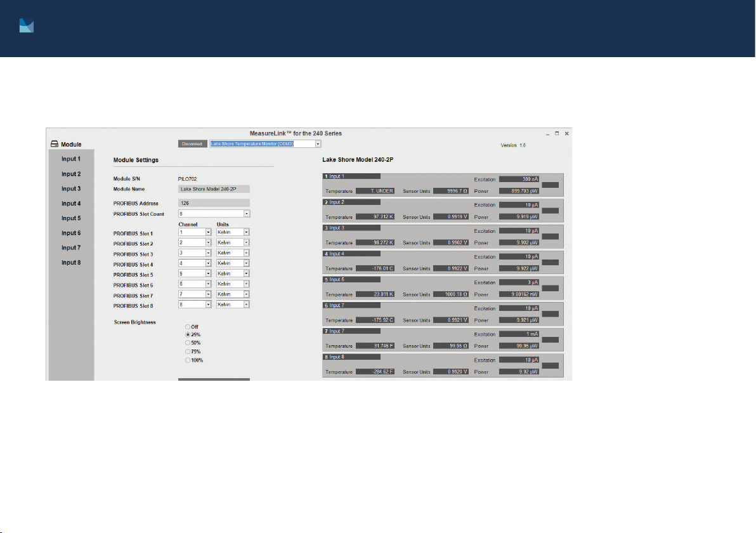Change the Units dropdown for PROFIBUS Slot 3
Screen dimensions: 756x533
coord(246,253)
